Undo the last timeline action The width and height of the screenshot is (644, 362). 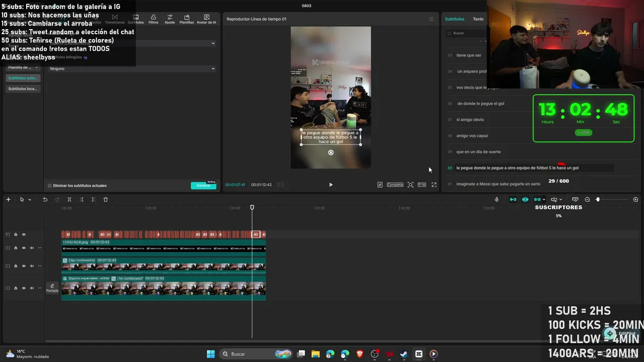point(45,200)
